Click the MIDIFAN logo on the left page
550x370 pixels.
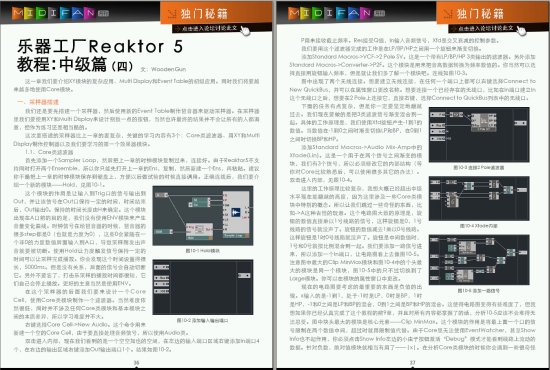60,13
